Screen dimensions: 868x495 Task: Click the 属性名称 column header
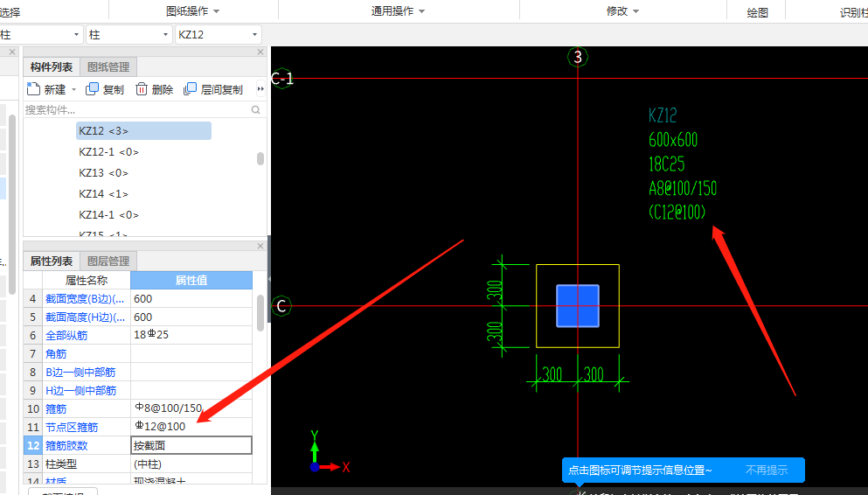(87, 280)
